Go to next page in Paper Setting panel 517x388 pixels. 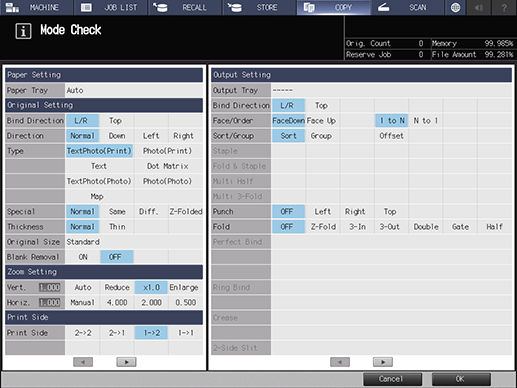[x=126, y=362]
